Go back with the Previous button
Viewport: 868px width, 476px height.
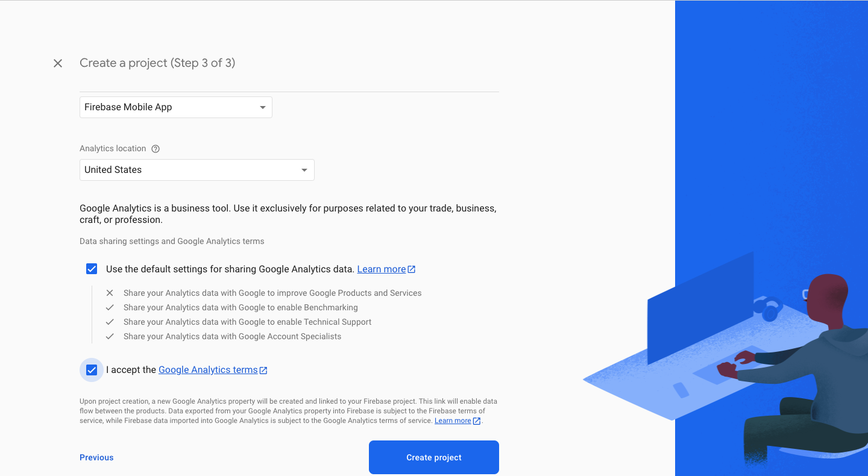96,457
